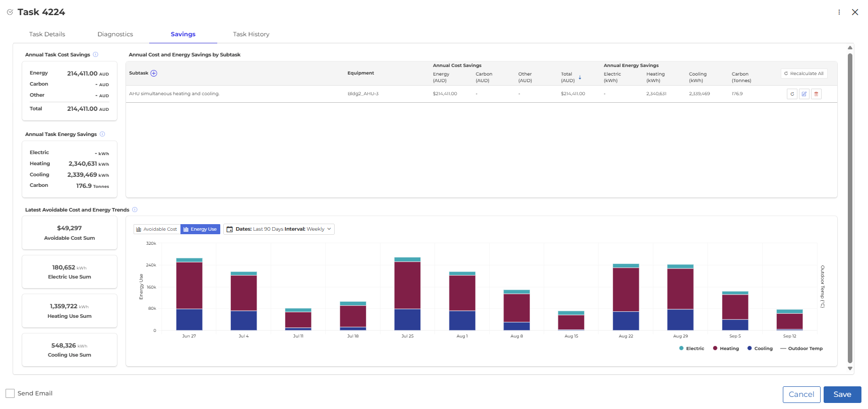868x409 pixels.
Task: Click the Bldg2_AHU-3 equipment cell
Action: tap(363, 94)
